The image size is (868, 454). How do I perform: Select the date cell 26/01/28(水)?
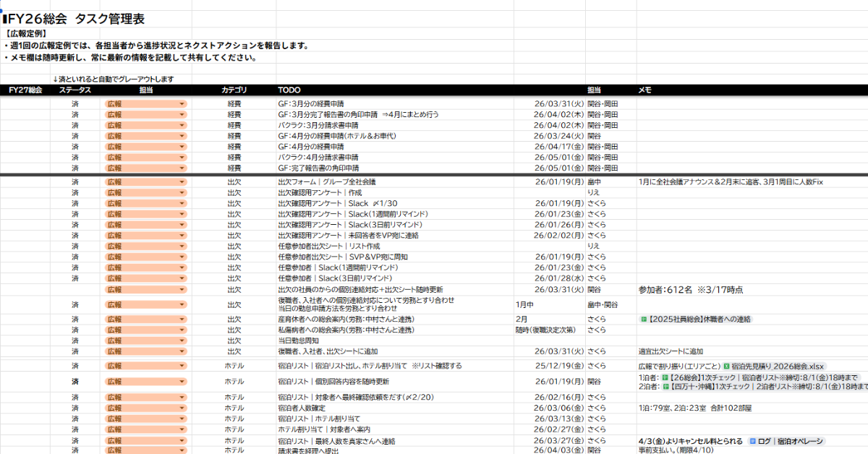click(x=559, y=278)
